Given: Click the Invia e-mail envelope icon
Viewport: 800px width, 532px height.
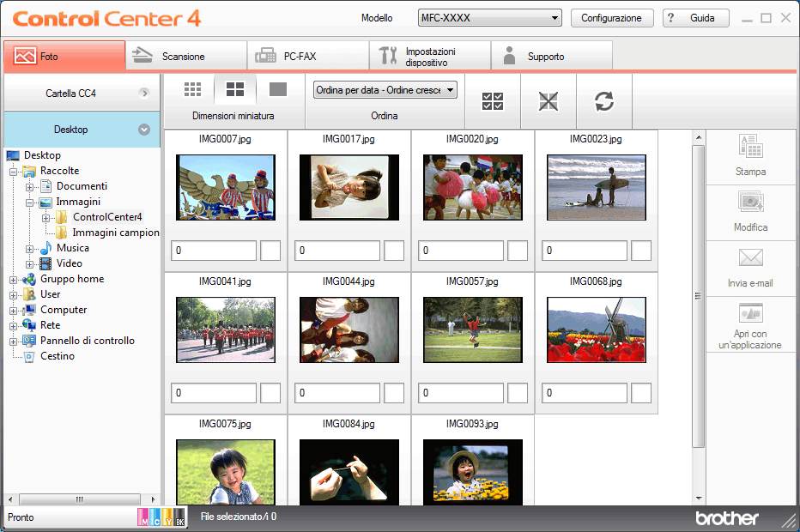Looking at the screenshot, I should (x=750, y=257).
